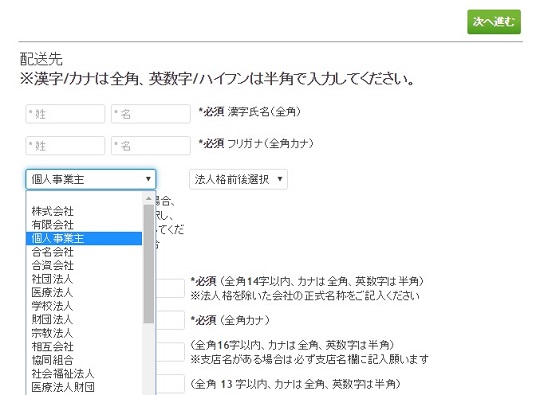
Task: Select 有限会社 from the list
Action: pos(84,225)
